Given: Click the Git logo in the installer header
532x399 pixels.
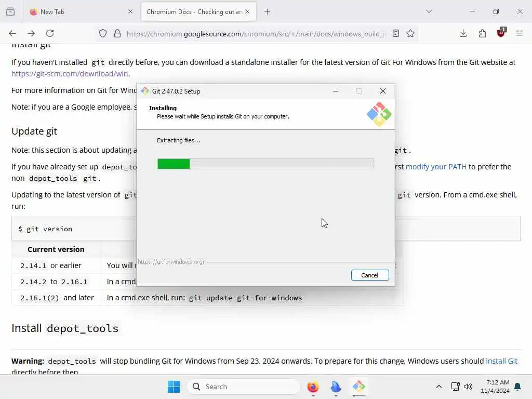Looking at the screenshot, I should pyautogui.click(x=379, y=114).
